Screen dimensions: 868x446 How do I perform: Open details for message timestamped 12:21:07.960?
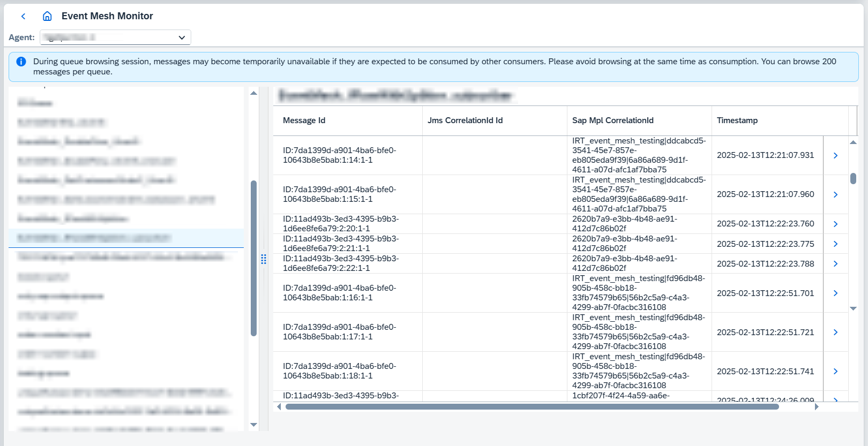835,194
